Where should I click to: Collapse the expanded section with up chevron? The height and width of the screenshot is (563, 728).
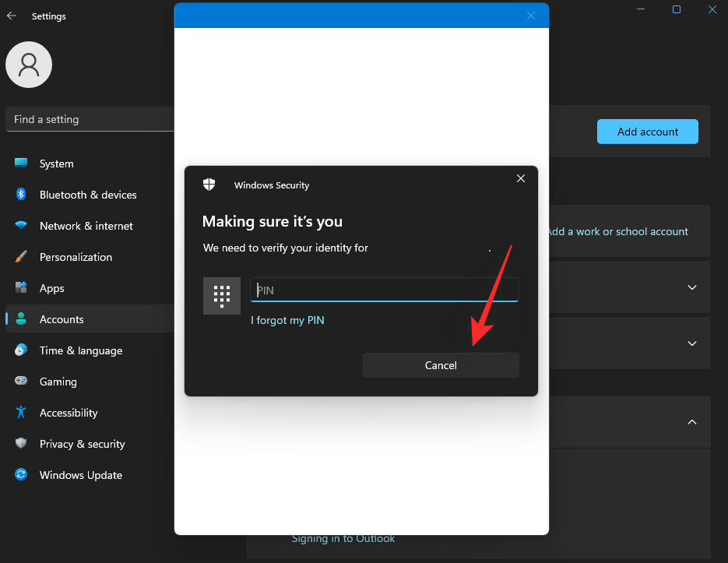pos(691,422)
